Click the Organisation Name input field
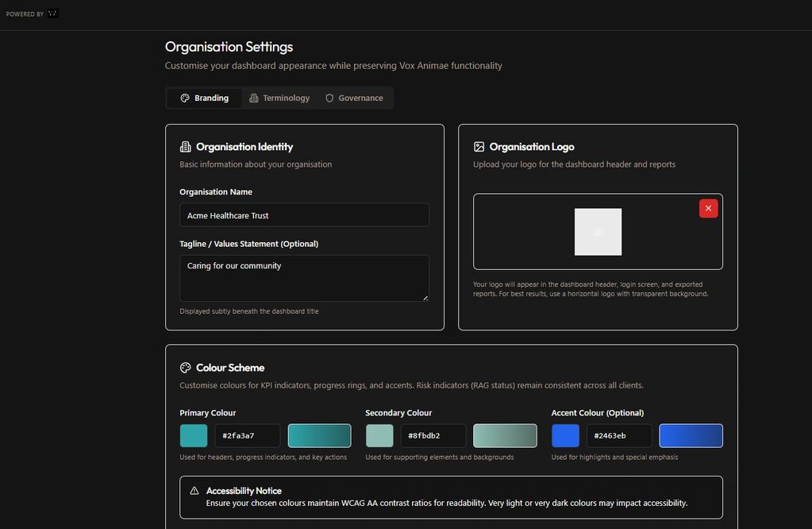The width and height of the screenshot is (812, 529). point(304,215)
